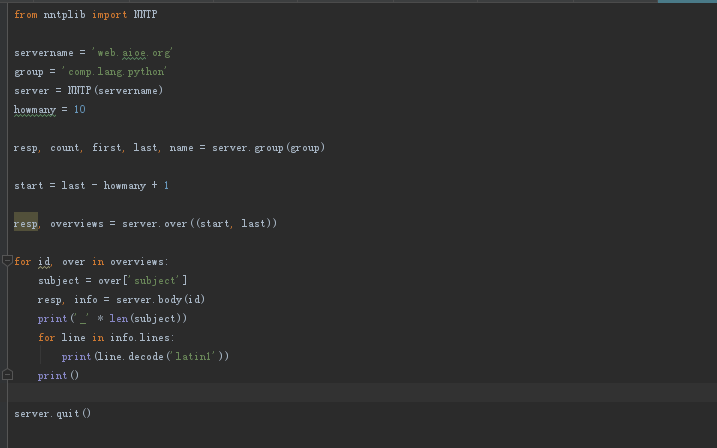Click 'start' variable in assignment line

coord(28,186)
